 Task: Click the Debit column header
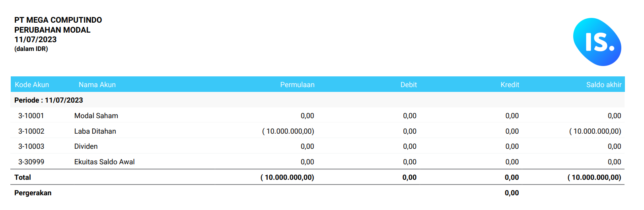409,85
